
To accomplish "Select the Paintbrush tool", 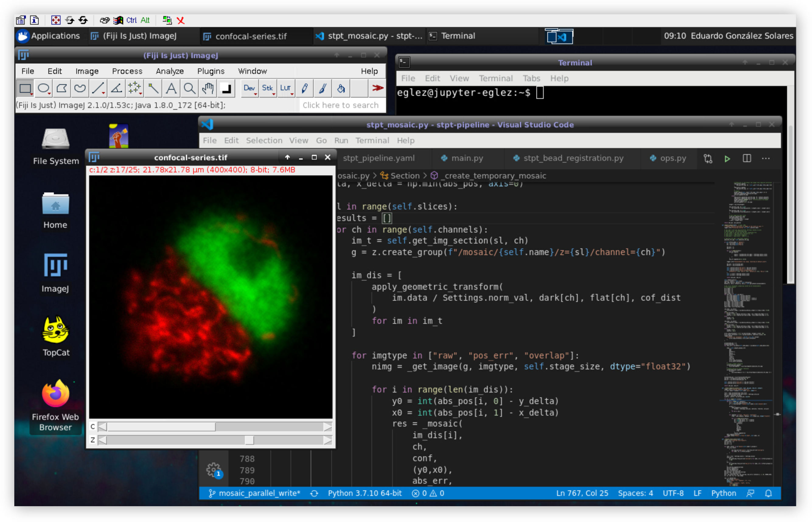I will tap(322, 88).
